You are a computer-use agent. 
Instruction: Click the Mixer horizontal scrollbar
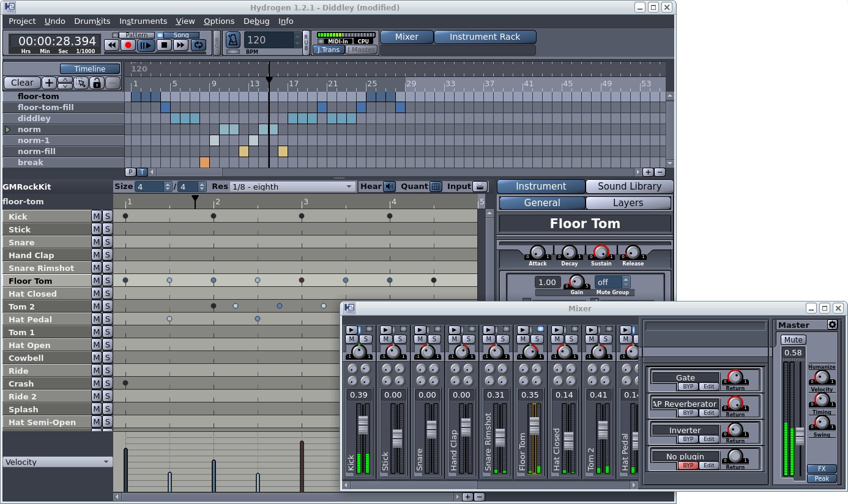coord(490,484)
